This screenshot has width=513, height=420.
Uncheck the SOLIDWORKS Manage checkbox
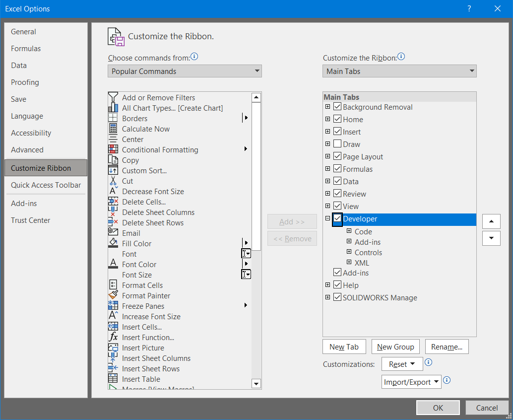pos(337,297)
